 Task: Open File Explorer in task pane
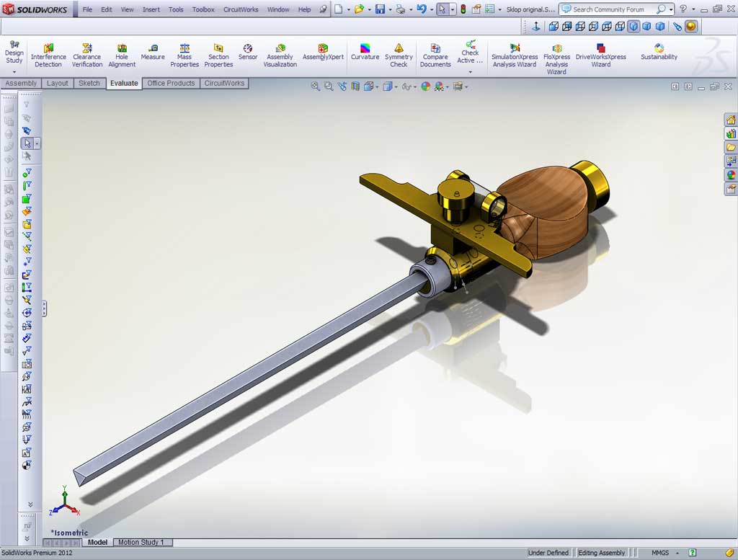coord(731,147)
